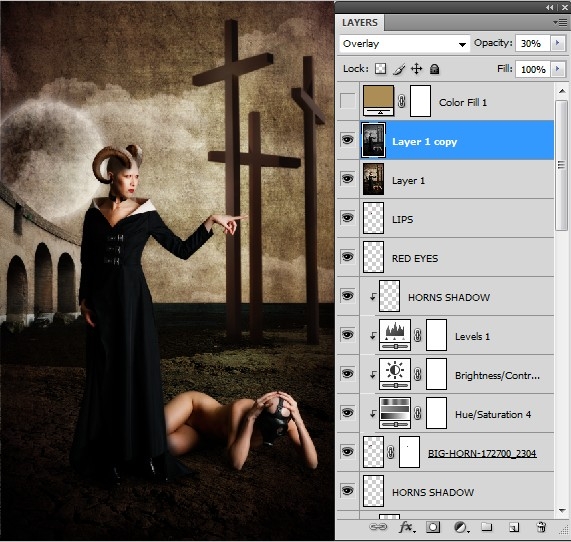Create a new layer
This screenshot has height=542, width=571.
point(514,527)
